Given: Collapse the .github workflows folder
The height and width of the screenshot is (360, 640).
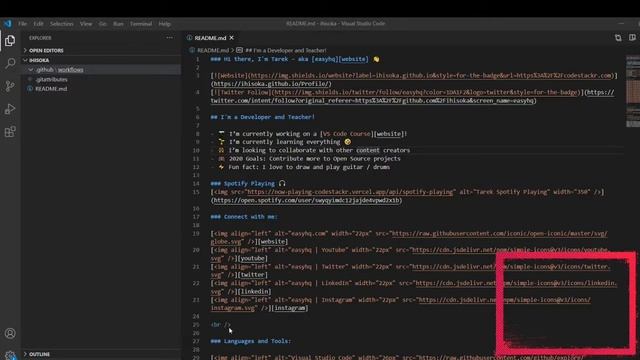Looking at the screenshot, I should pyautogui.click(x=101, y=70).
